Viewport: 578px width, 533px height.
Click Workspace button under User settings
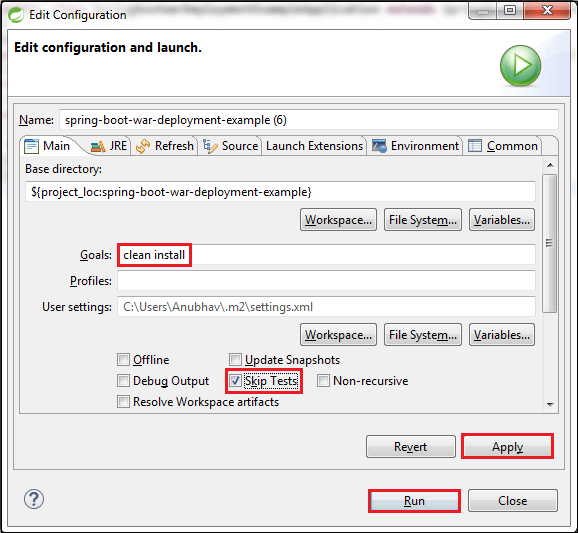[x=338, y=335]
